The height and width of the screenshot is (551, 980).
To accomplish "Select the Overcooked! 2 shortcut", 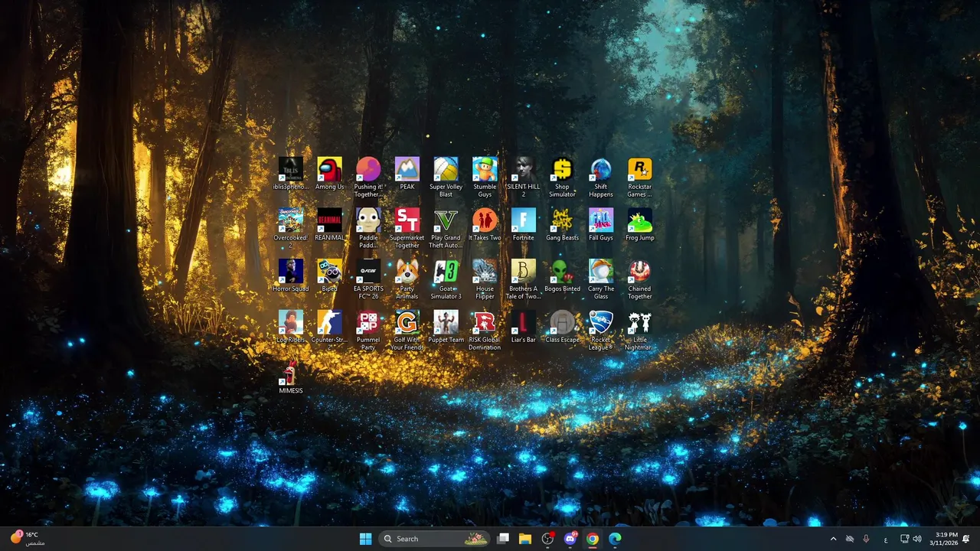I will click(291, 228).
